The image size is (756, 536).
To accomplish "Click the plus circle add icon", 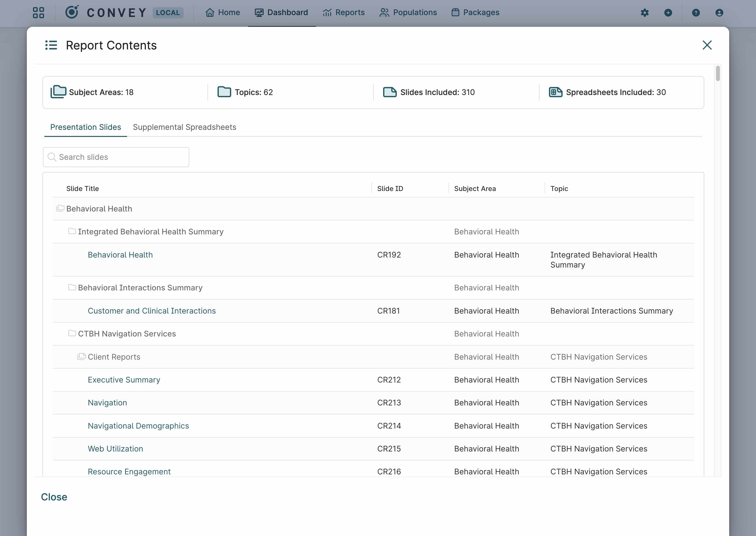I will click(668, 12).
